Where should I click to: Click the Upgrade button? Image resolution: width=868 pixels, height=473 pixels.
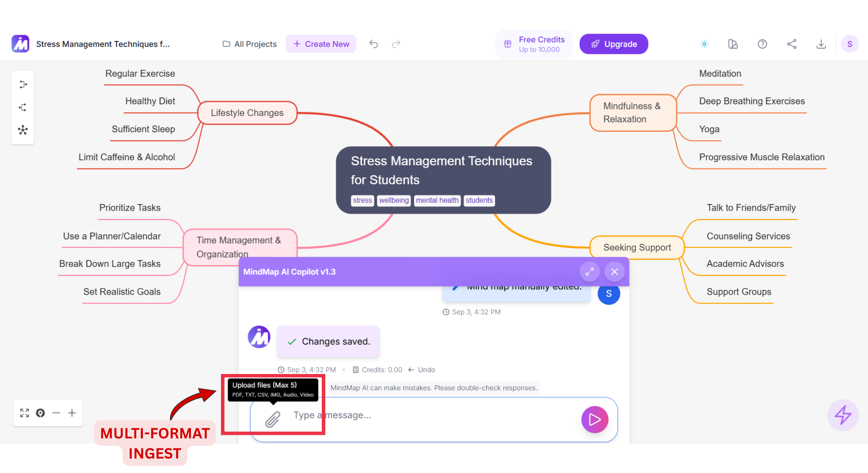click(614, 44)
